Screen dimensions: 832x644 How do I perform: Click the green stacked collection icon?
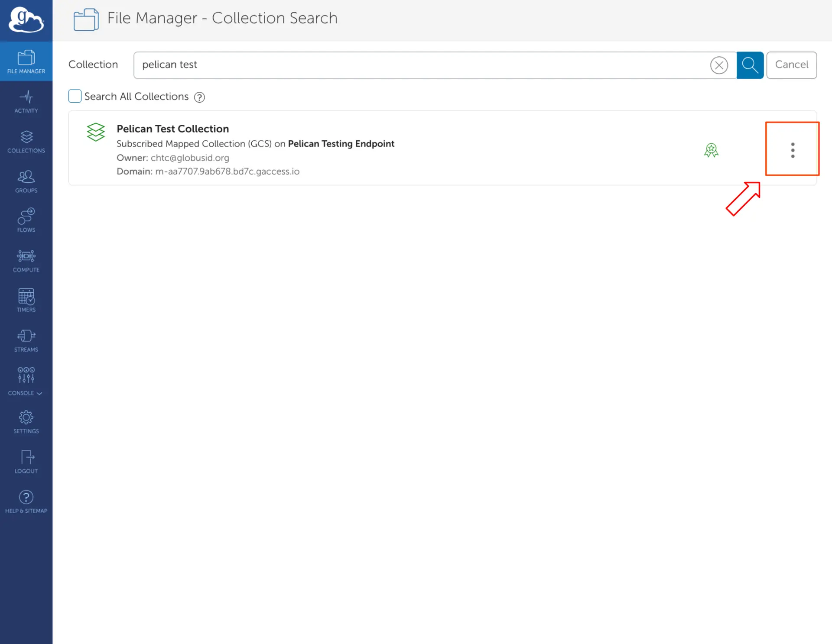[x=96, y=132]
